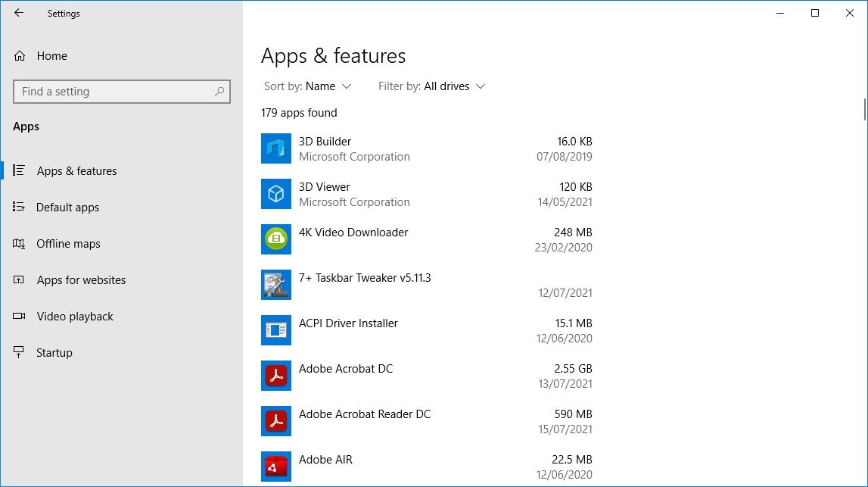Click the Find a setting search box
Screen dimensions: 868x487
coord(121,92)
